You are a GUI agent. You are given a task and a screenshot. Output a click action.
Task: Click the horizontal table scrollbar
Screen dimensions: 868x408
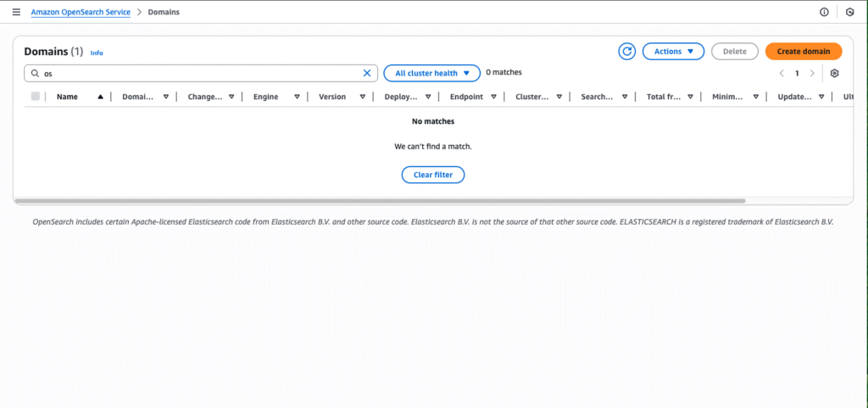click(380, 201)
